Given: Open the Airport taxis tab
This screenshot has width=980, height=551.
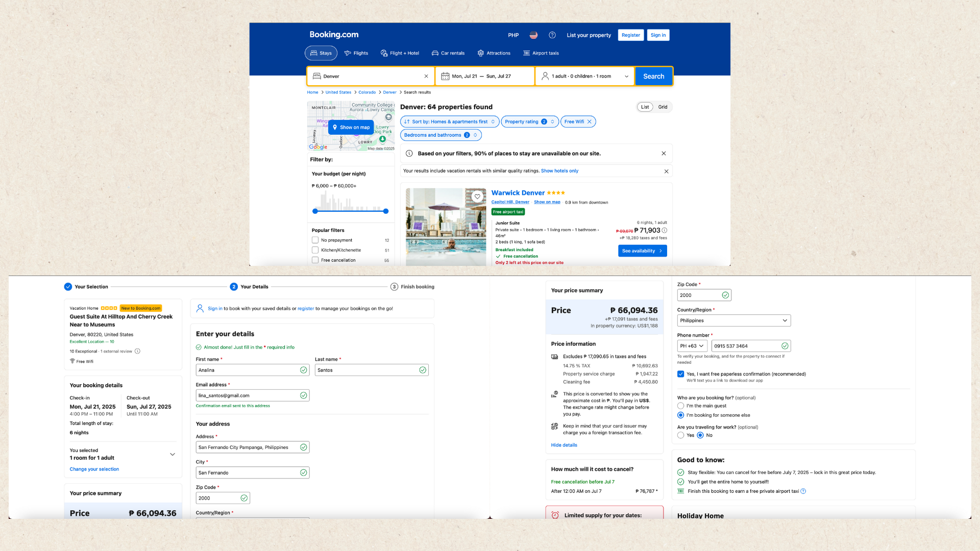Looking at the screenshot, I should point(541,53).
